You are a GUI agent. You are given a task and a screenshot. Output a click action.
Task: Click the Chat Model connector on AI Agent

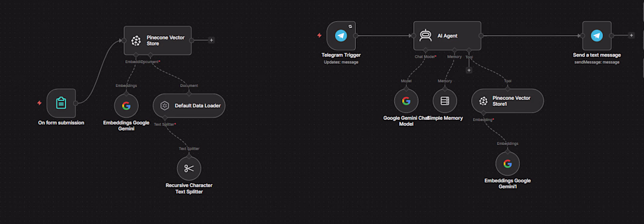point(426,50)
